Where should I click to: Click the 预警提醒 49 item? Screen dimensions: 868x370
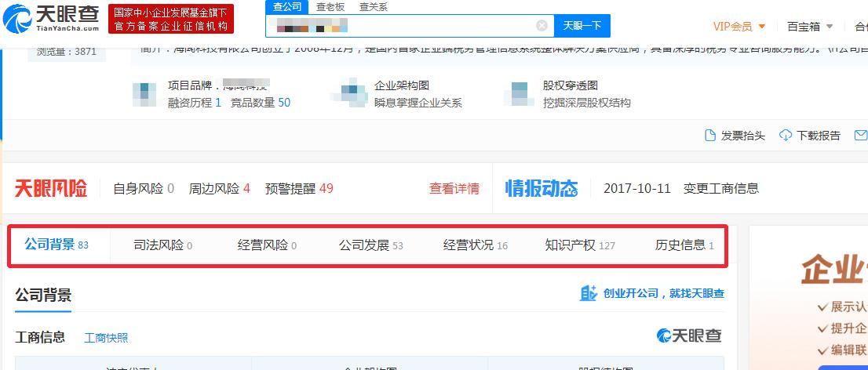click(299, 189)
